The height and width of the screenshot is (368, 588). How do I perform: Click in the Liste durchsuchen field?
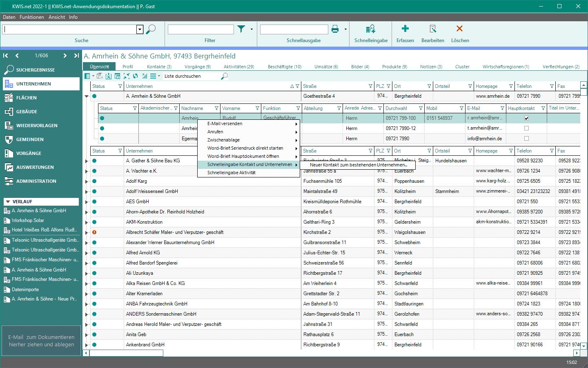click(191, 76)
